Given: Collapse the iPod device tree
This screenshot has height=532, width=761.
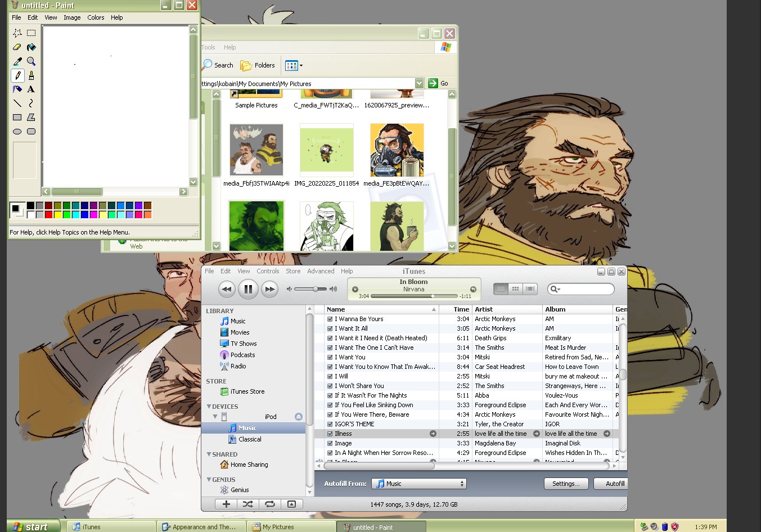Looking at the screenshot, I should point(215,417).
